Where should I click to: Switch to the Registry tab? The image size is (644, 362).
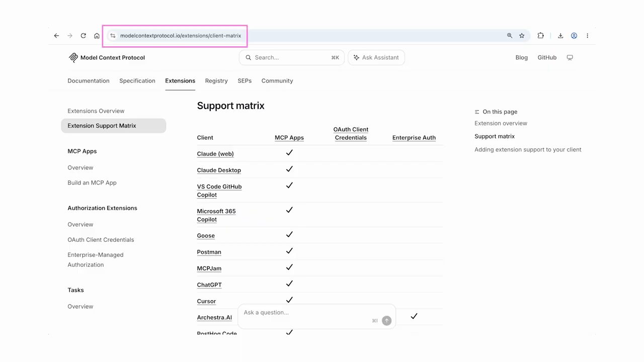pos(216,80)
